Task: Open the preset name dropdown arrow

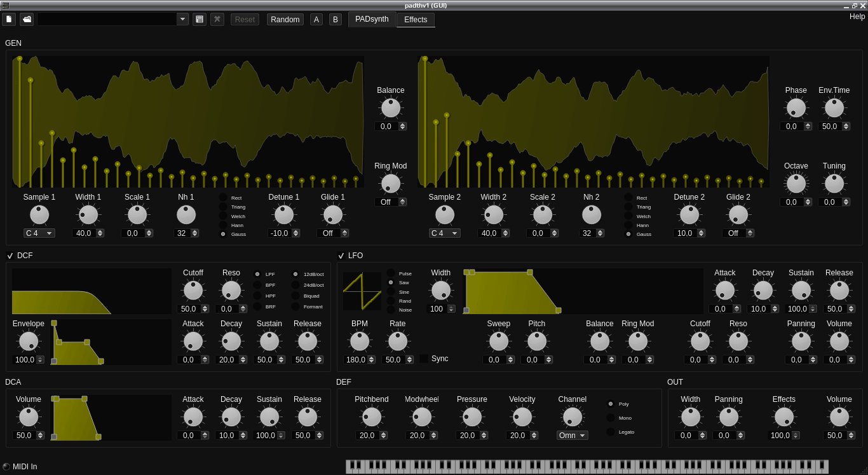Action: point(183,19)
